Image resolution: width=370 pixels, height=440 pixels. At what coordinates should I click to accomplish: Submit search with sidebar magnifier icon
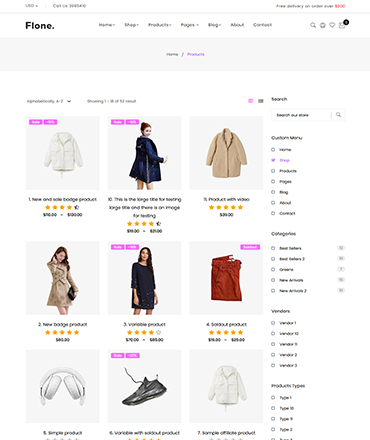click(338, 115)
